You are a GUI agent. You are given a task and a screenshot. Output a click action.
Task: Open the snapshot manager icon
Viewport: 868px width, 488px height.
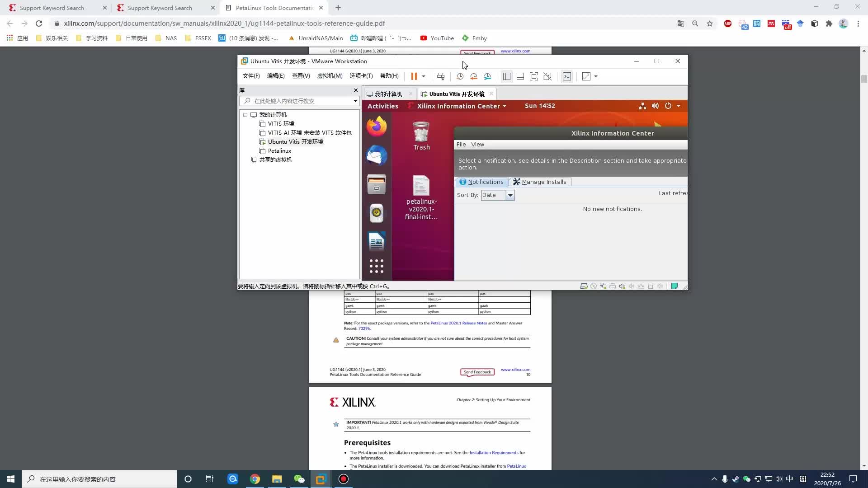[487, 76]
